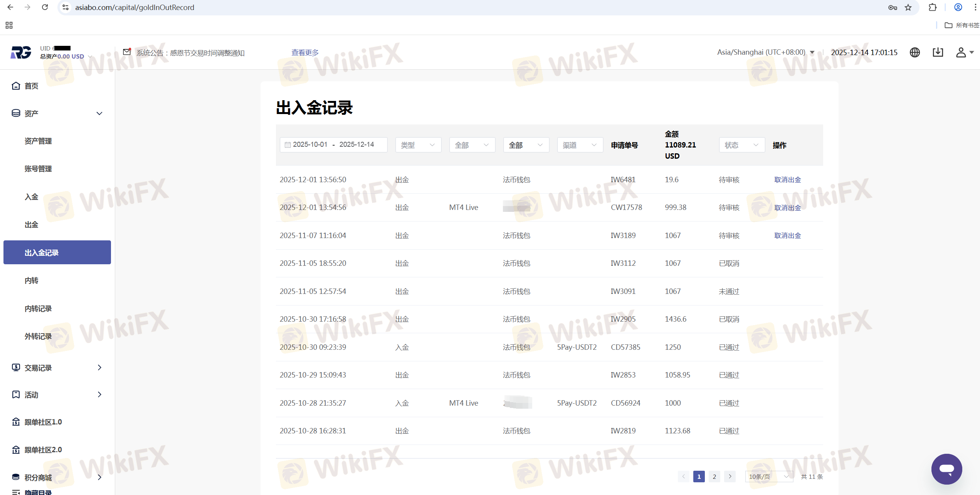Click the download app icon in header

[x=938, y=52]
